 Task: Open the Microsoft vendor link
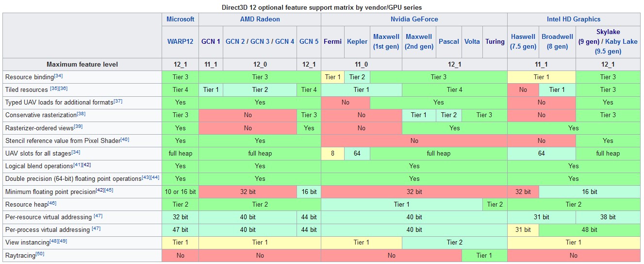pyautogui.click(x=180, y=19)
